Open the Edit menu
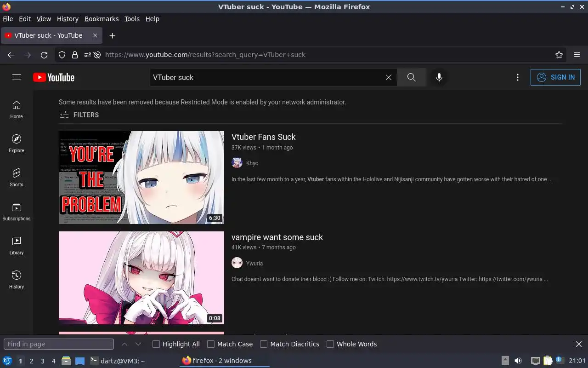 (25, 19)
